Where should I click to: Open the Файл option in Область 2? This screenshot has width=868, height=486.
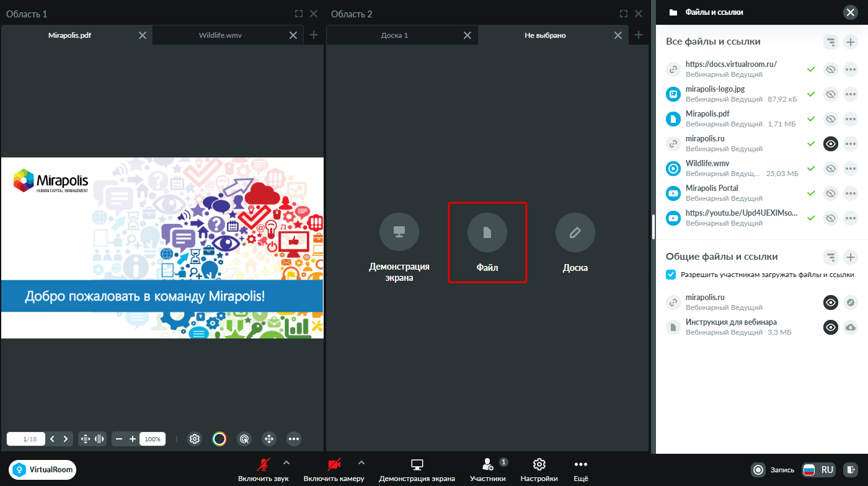point(487,242)
